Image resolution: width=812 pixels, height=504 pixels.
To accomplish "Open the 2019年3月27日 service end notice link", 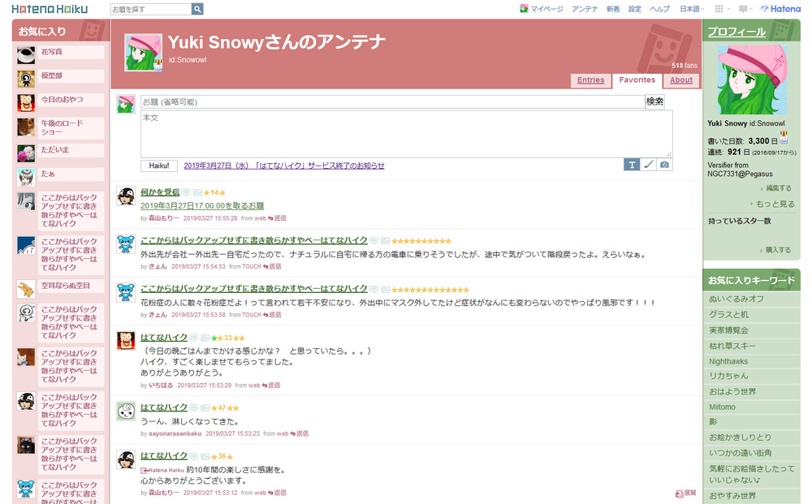I will pos(284,166).
